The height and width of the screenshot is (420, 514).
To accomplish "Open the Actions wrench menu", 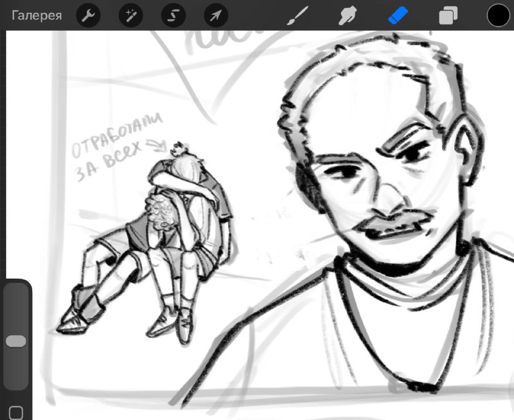I will [x=88, y=15].
